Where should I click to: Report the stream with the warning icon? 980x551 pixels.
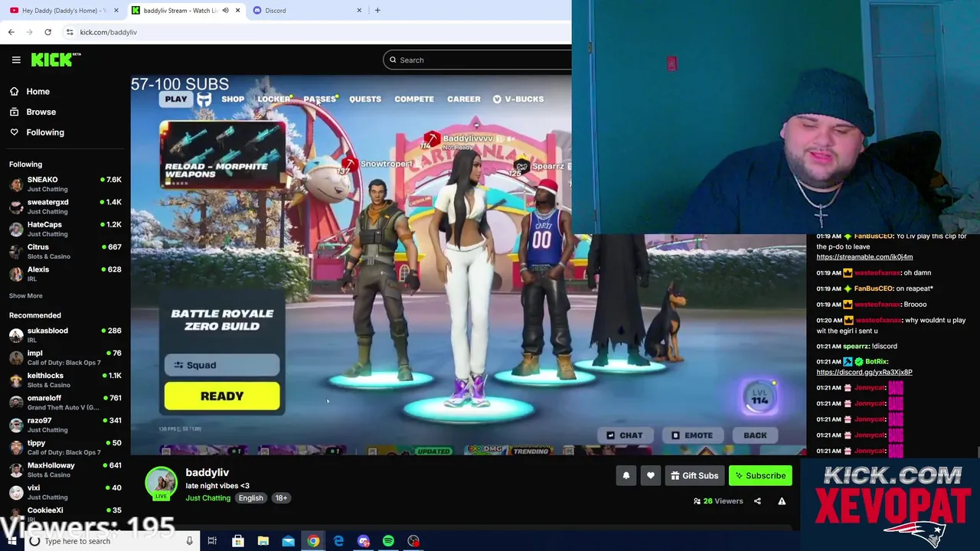(x=782, y=501)
